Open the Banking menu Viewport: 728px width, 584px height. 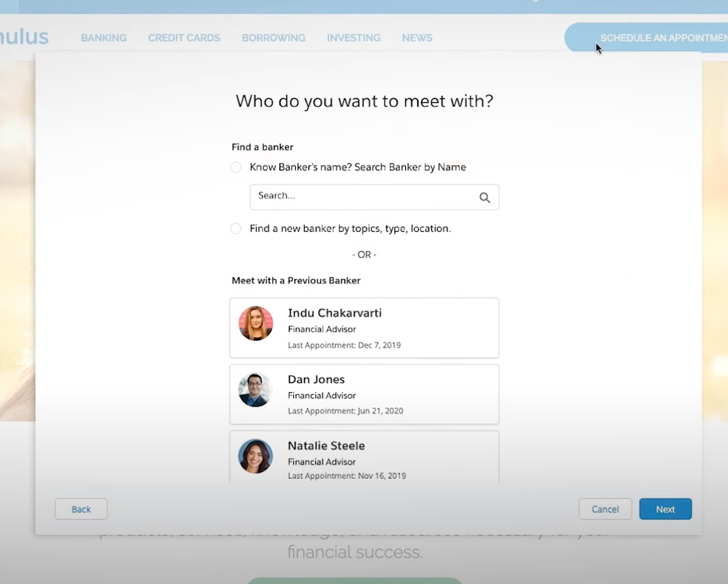[103, 38]
